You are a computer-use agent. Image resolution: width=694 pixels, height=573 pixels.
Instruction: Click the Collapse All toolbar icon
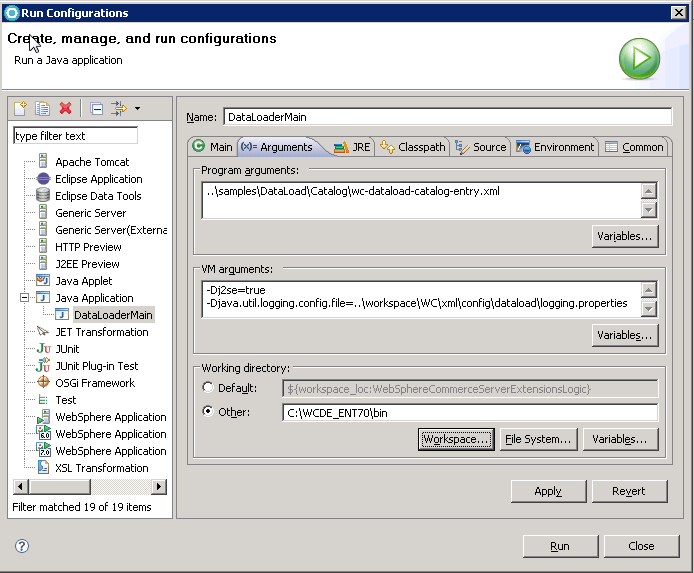tap(96, 108)
